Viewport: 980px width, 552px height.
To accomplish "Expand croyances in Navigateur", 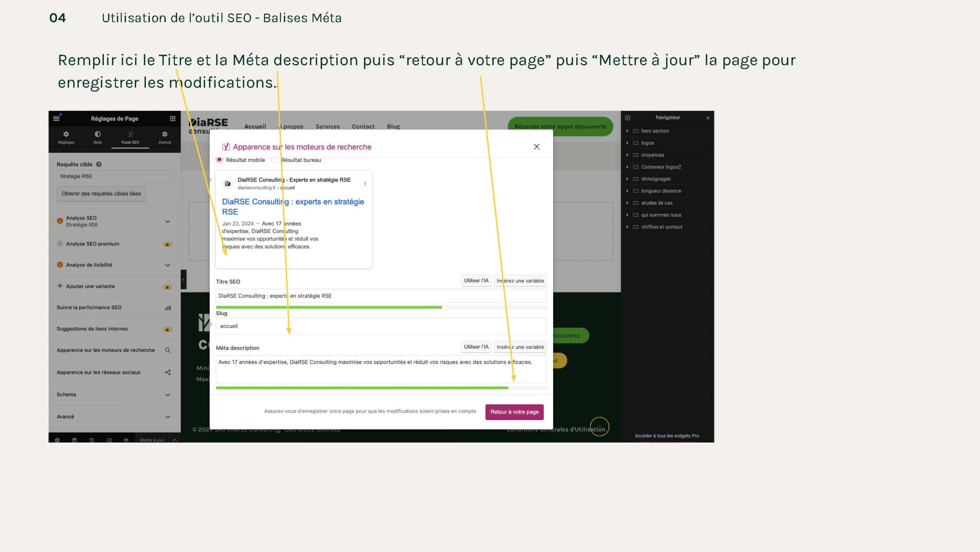I will (627, 155).
